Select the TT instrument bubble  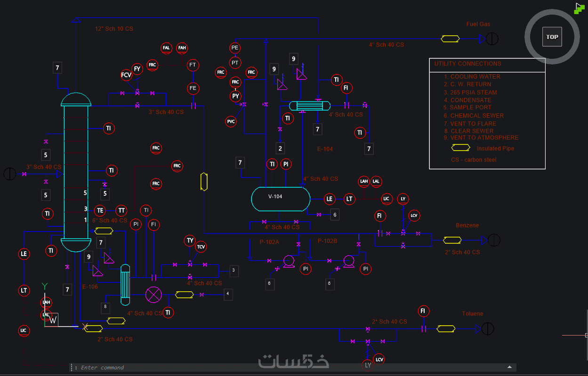click(x=121, y=210)
